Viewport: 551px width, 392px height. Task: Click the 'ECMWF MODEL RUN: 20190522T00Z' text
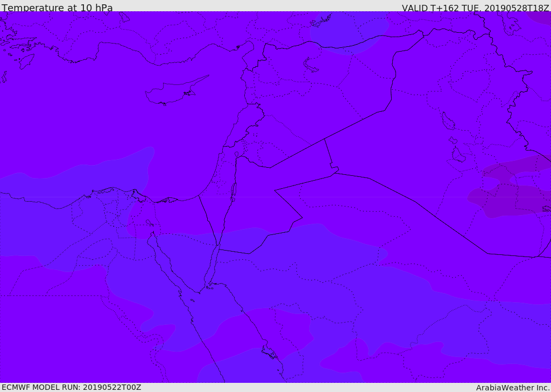coord(72,387)
